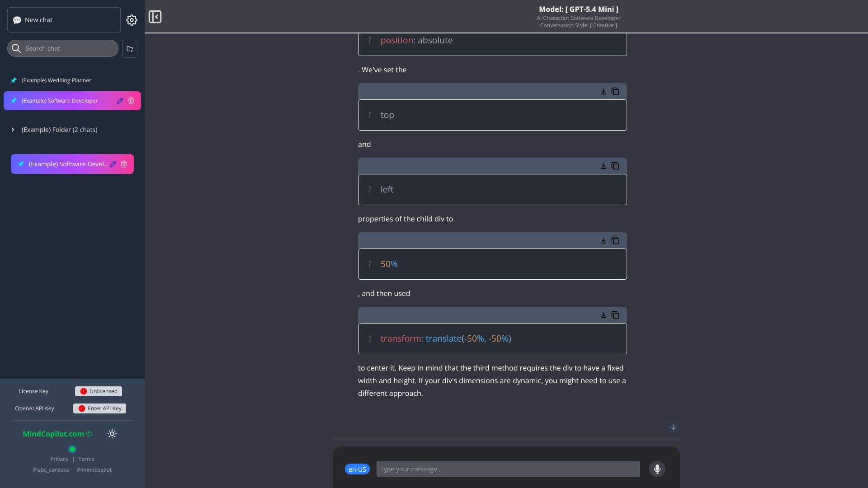This screenshot has height=488, width=868.
Task: Delete the pinned Software Developer chat
Action: tap(131, 101)
